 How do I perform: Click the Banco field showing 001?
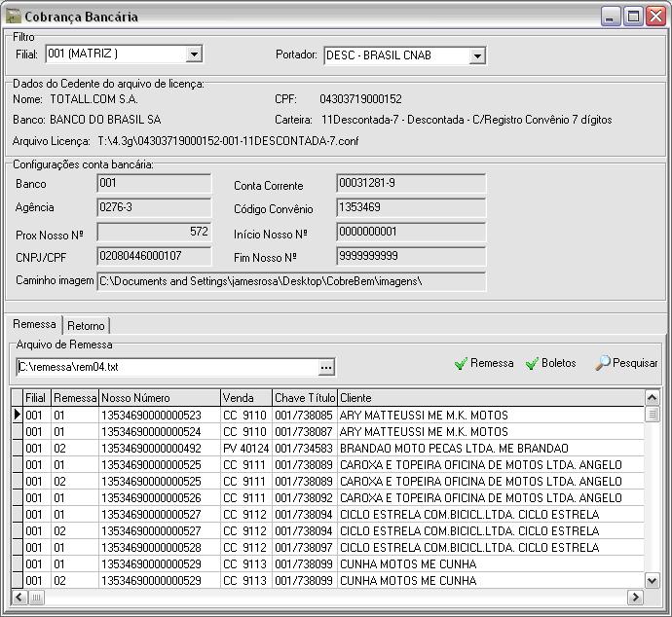pos(154,183)
